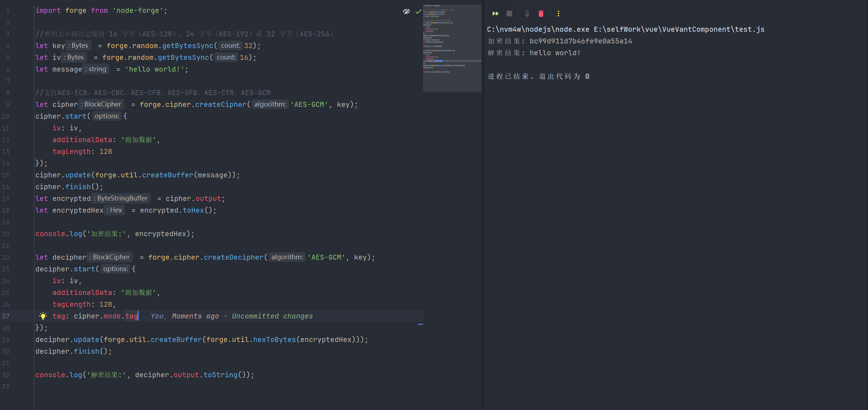Click the green inspection checkmark

point(418,11)
